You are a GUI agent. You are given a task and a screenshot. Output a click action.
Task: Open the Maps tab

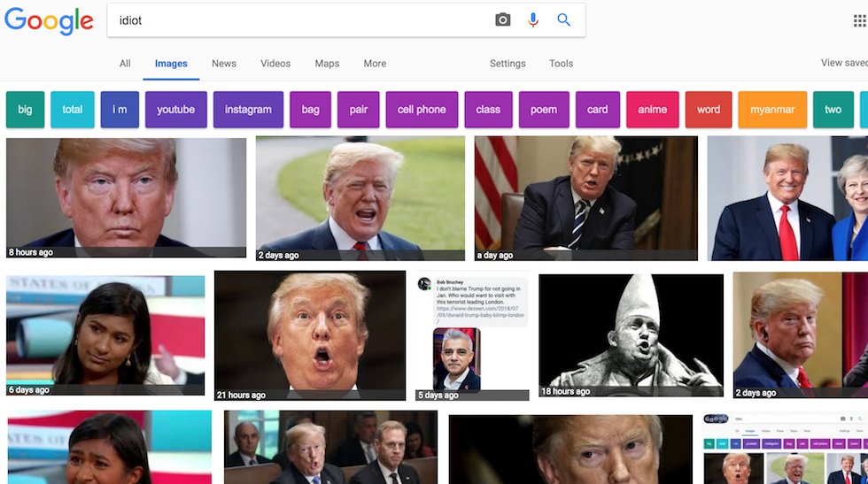pyautogui.click(x=327, y=64)
